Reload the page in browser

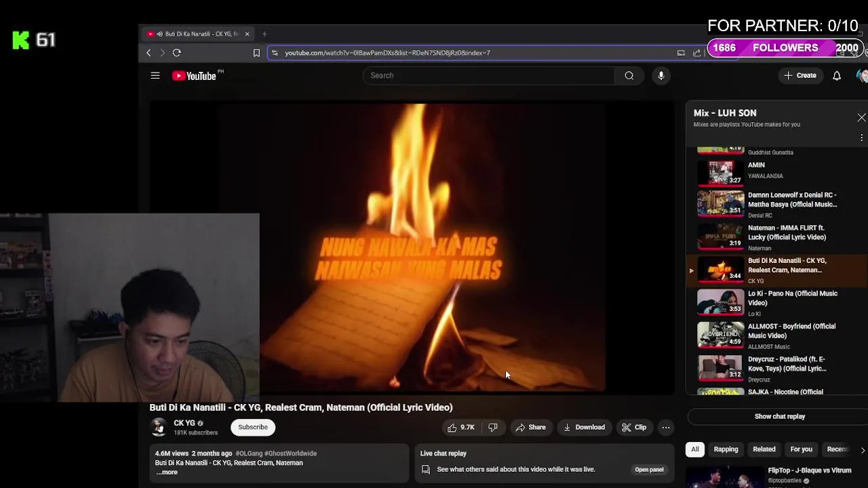pyautogui.click(x=176, y=53)
